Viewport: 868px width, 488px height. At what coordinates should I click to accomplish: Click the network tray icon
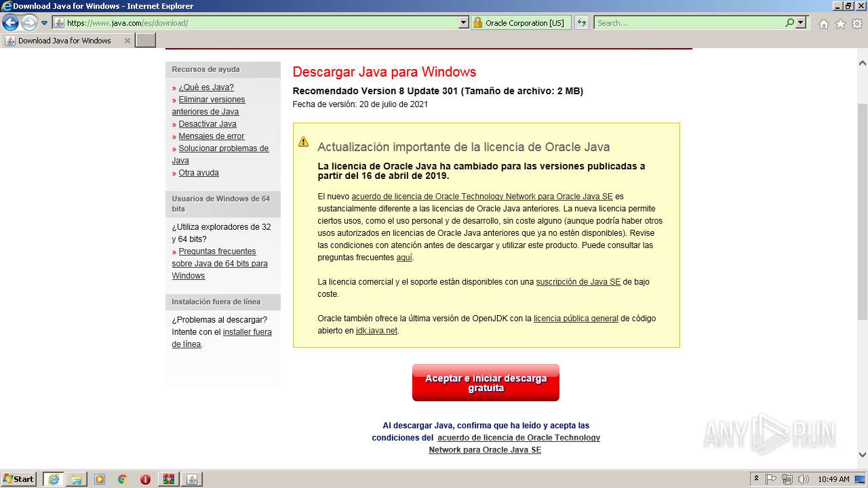pos(787,479)
